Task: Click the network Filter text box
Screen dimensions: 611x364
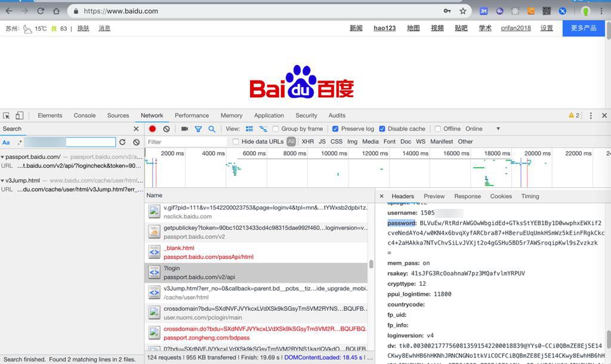Action: point(186,142)
